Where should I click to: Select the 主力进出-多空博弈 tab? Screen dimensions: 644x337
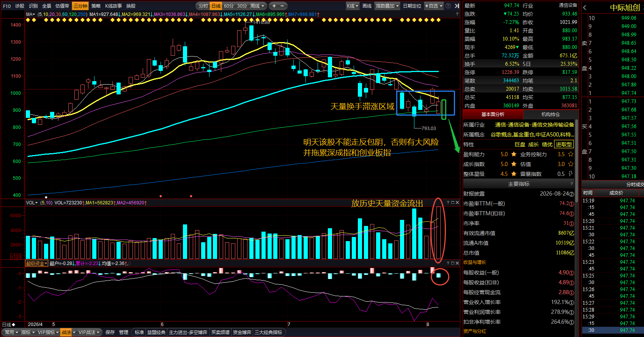[188, 332]
